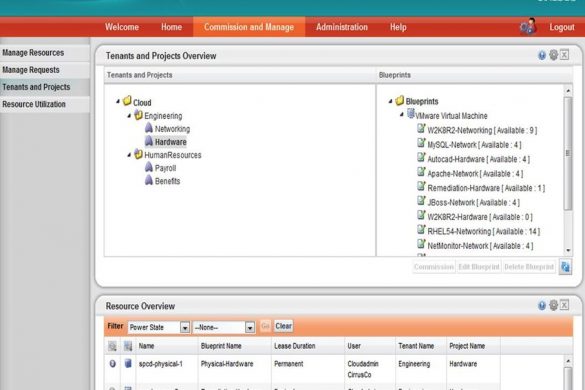Open help for Tenants and Projects Overview

point(542,56)
